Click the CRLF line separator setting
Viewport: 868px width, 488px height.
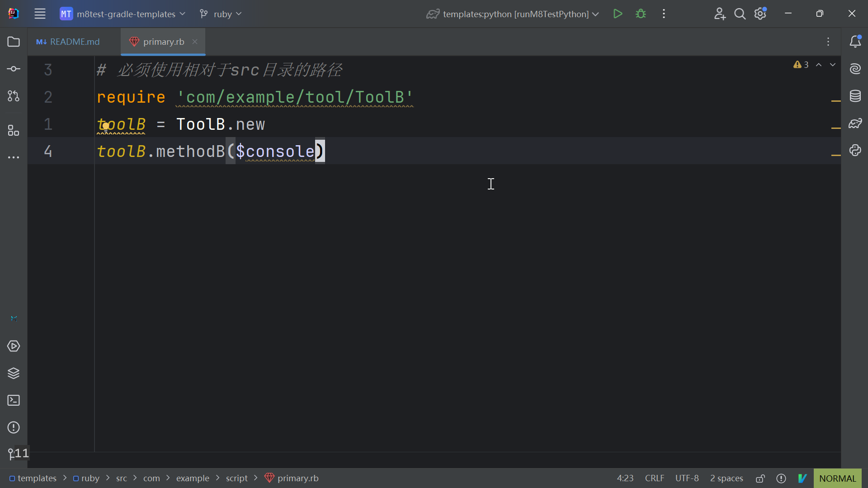tap(654, 478)
